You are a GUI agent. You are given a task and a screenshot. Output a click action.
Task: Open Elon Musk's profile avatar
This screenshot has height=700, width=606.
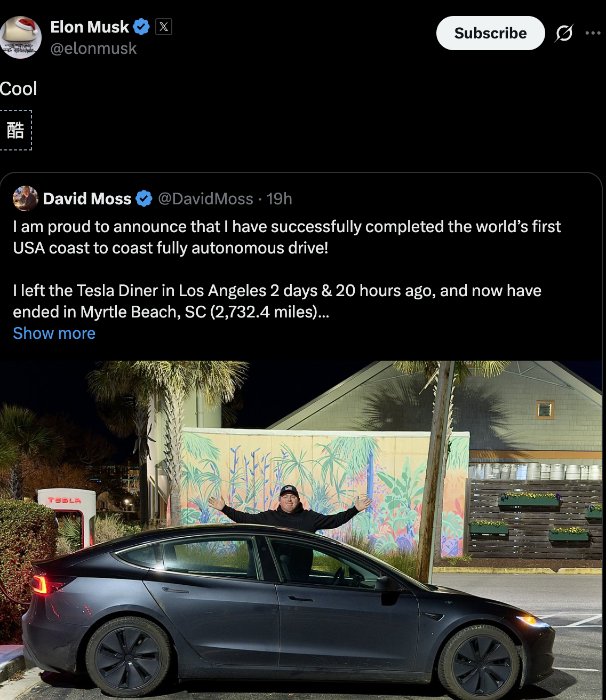pyautogui.click(x=21, y=37)
